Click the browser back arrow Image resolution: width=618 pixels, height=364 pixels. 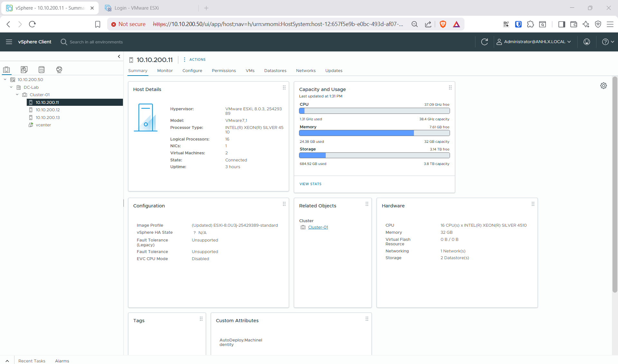tap(9, 24)
